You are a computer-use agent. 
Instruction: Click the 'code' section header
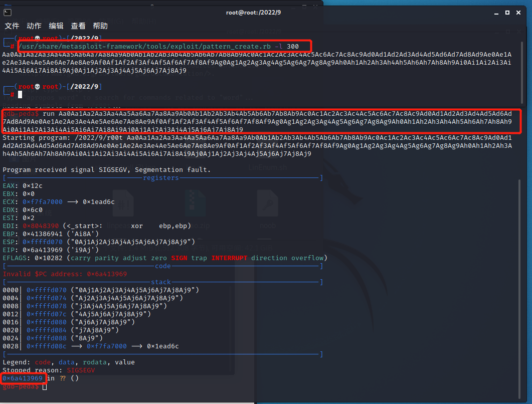click(x=163, y=266)
